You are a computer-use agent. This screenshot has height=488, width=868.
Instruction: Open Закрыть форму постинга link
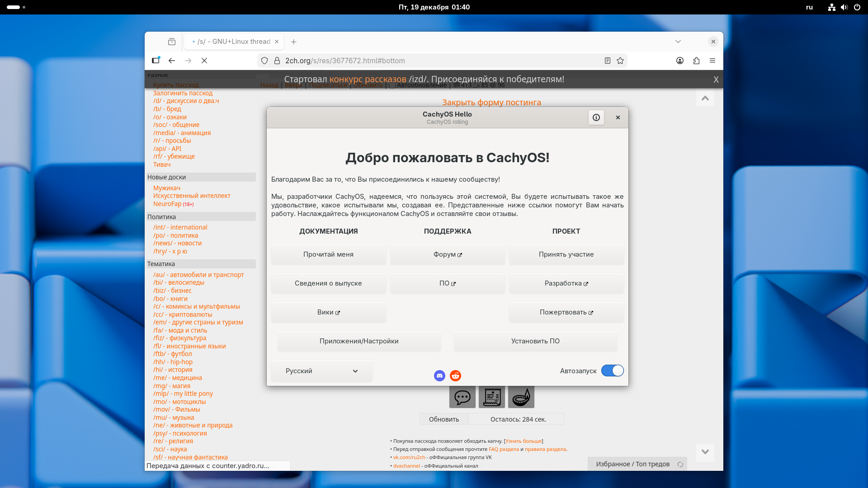pyautogui.click(x=491, y=103)
